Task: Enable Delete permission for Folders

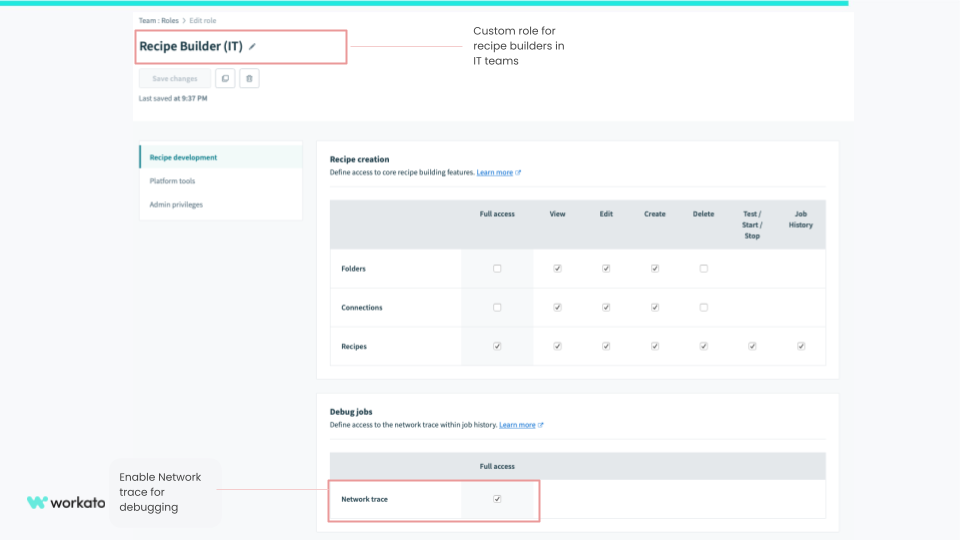Action: [703, 268]
